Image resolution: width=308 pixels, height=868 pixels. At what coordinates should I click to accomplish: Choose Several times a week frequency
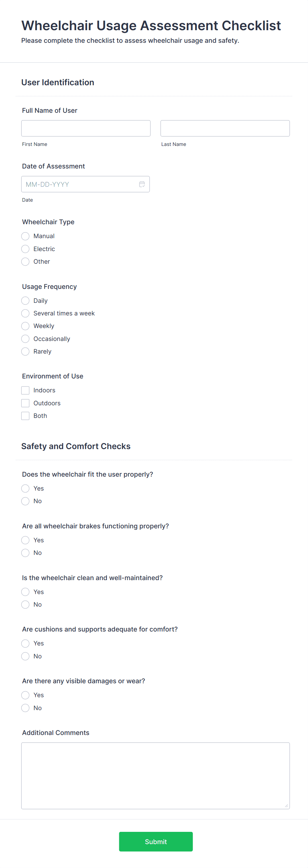(25, 313)
